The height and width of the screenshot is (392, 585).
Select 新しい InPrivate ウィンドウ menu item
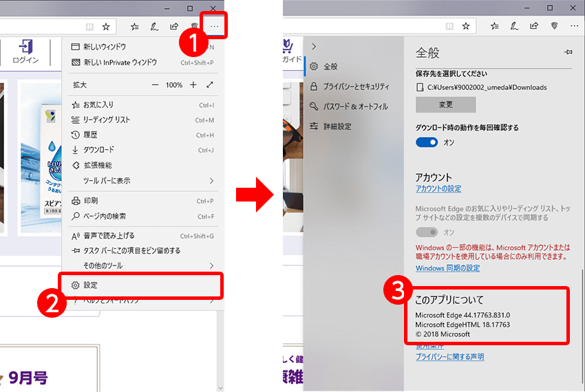[x=142, y=63]
